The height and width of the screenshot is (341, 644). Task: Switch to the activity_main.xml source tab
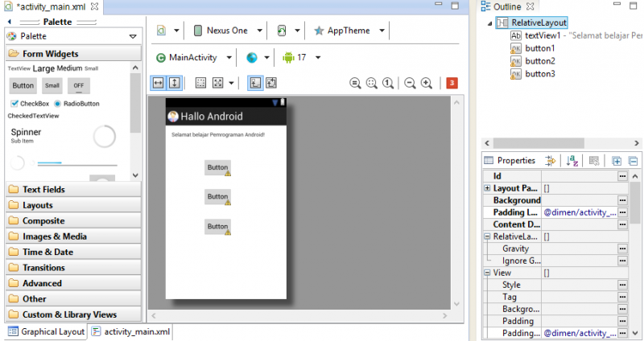click(131, 331)
